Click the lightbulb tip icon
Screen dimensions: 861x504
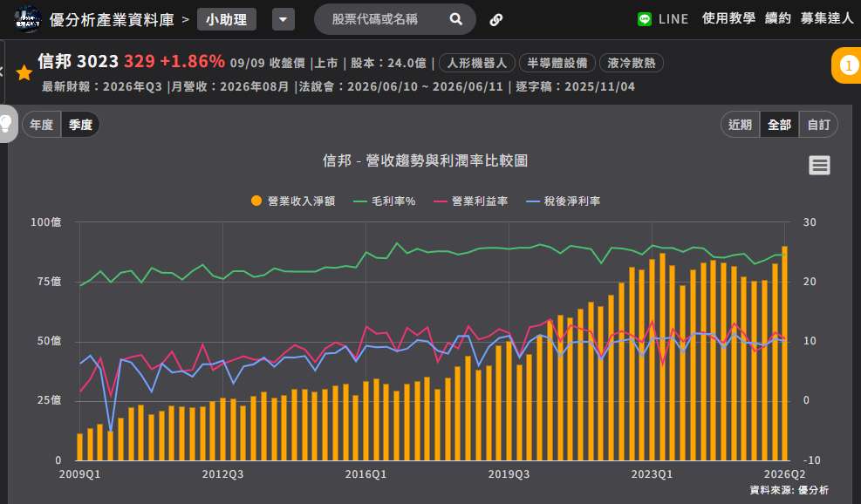6,124
